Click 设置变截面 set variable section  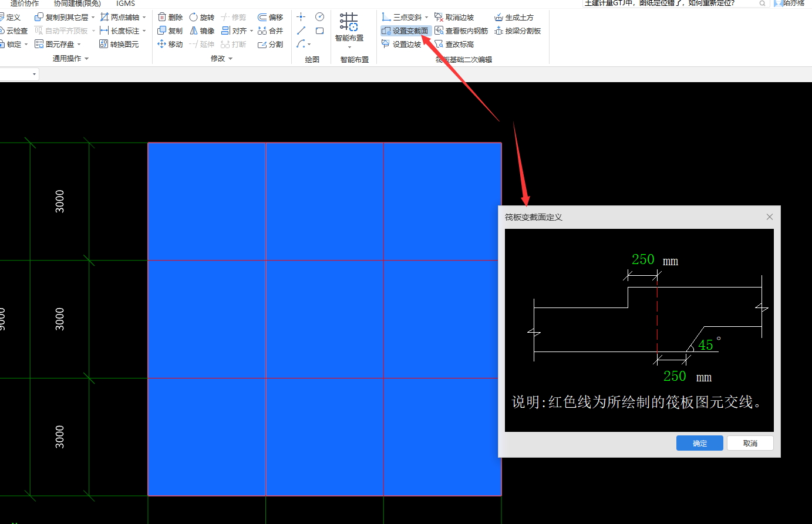(405, 31)
